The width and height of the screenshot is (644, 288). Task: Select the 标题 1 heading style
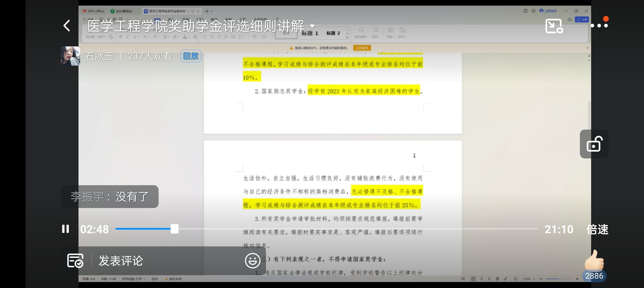(x=310, y=33)
